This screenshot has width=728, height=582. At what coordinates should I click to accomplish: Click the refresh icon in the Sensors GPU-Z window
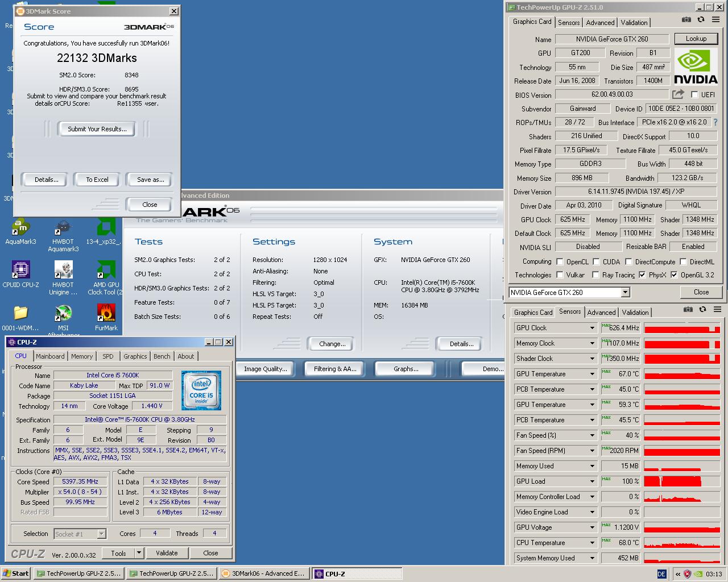tap(702, 310)
